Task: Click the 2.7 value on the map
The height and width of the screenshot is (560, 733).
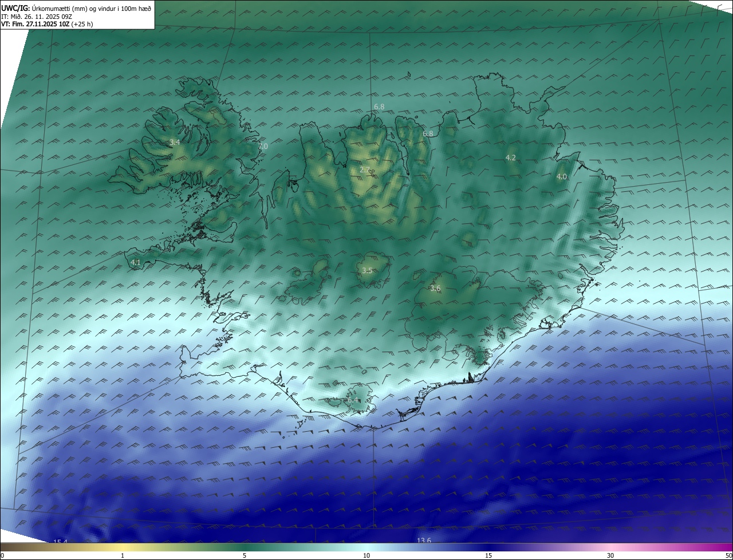Action: pos(365,170)
